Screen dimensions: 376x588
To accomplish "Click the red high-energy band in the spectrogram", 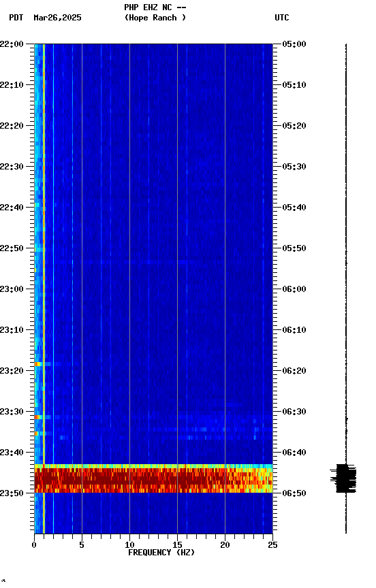I will (x=153, y=479).
